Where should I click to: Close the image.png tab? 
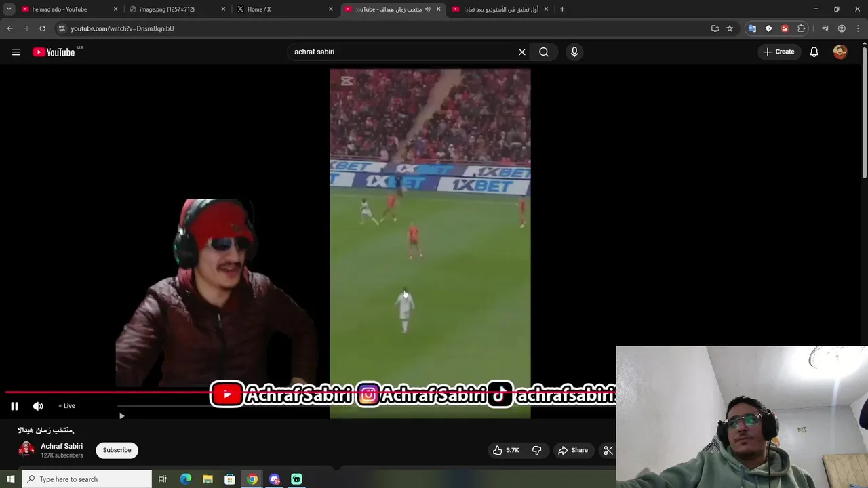[223, 9]
